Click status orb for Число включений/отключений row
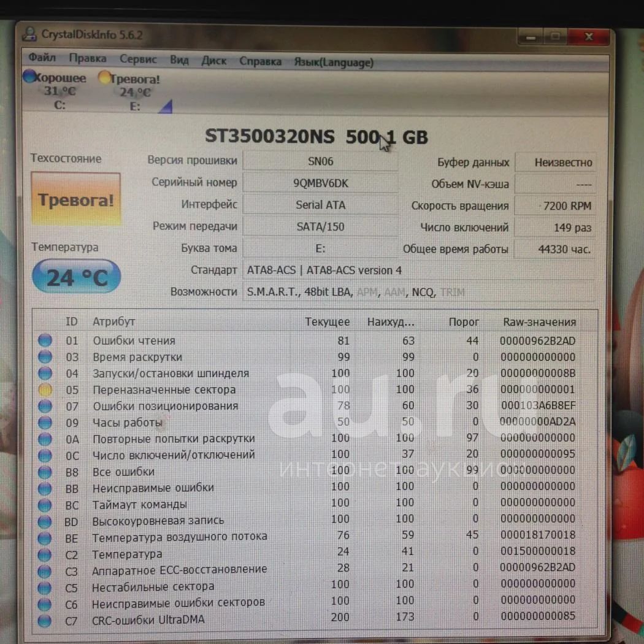This screenshot has height=644, width=644. click(45, 456)
